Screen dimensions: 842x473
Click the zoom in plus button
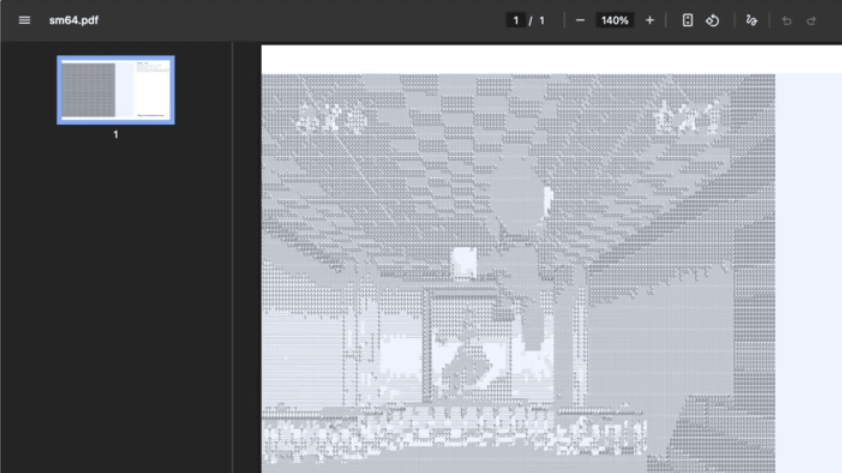(x=650, y=20)
